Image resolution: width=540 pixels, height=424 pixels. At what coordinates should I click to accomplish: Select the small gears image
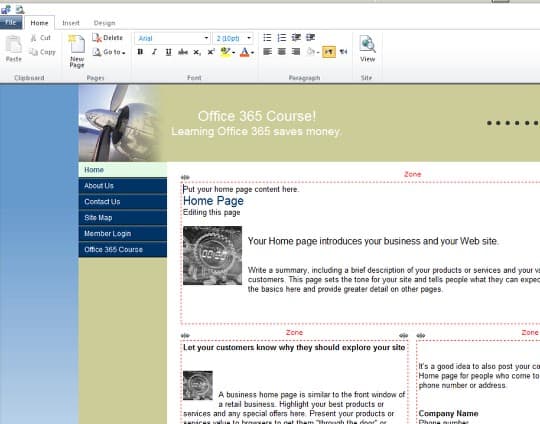pyautogui.click(x=198, y=385)
